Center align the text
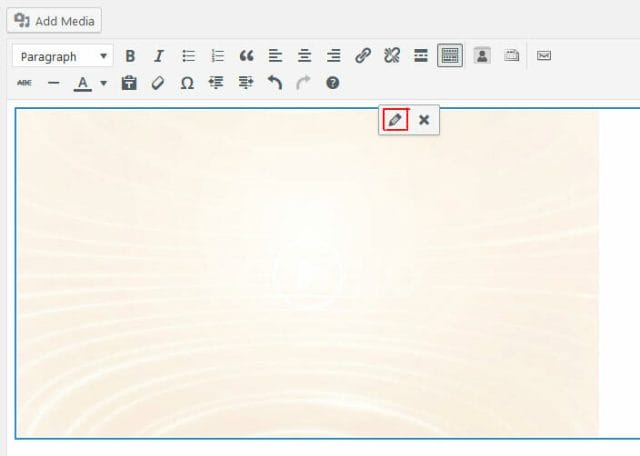Viewport: 640px width, 456px height. point(304,57)
